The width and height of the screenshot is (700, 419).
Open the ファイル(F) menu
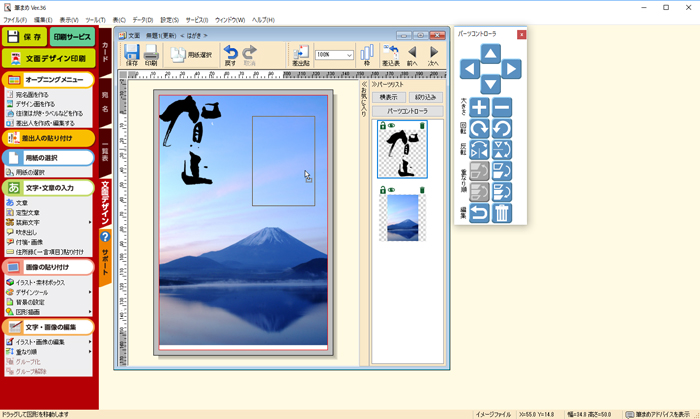pyautogui.click(x=15, y=20)
